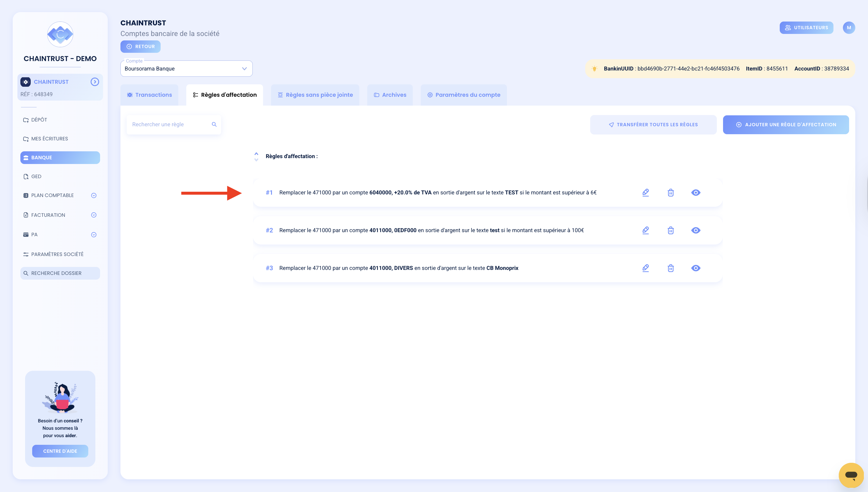
Task: Expand the PLAN COMPTABLE submenu chevron
Action: (94, 195)
